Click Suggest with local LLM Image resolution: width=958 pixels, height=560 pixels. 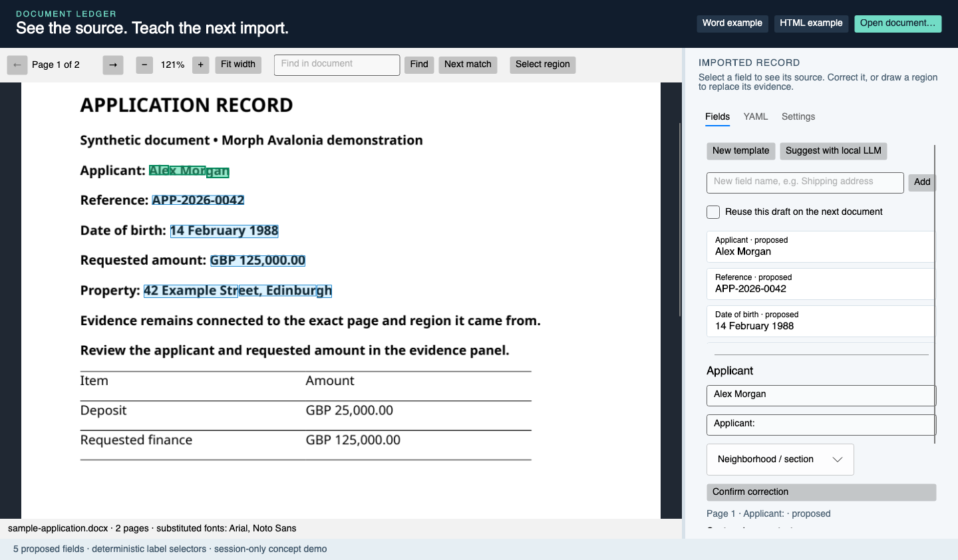[834, 151]
